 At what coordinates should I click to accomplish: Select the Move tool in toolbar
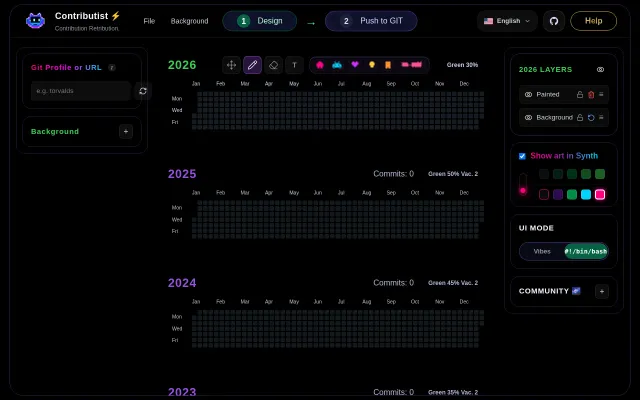click(231, 65)
